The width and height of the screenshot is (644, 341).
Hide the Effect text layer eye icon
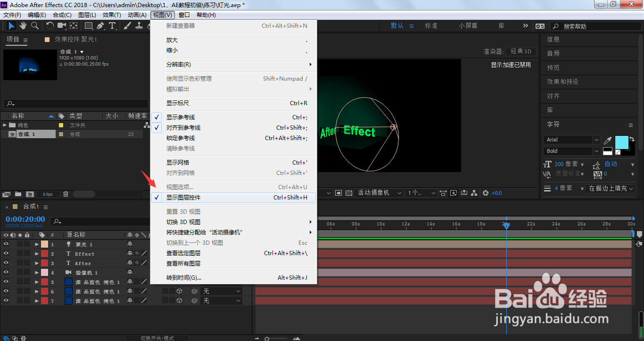tap(6, 254)
